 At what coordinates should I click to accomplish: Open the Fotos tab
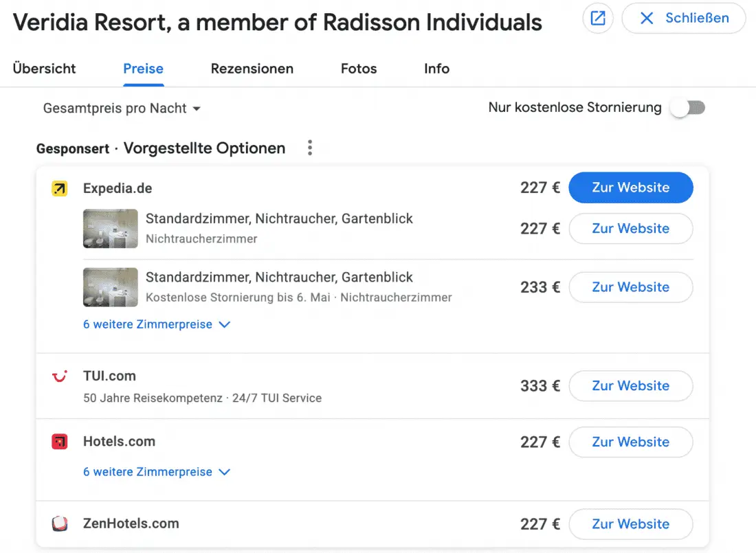click(x=359, y=69)
